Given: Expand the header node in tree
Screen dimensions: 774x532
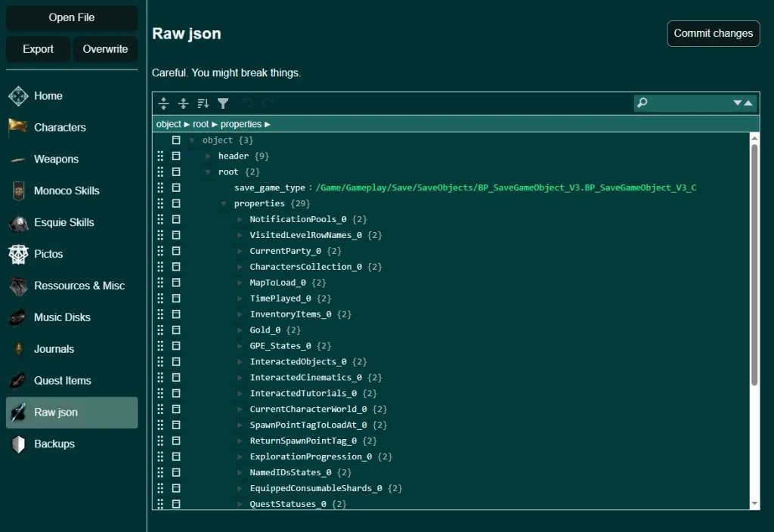Looking at the screenshot, I should click(x=209, y=156).
